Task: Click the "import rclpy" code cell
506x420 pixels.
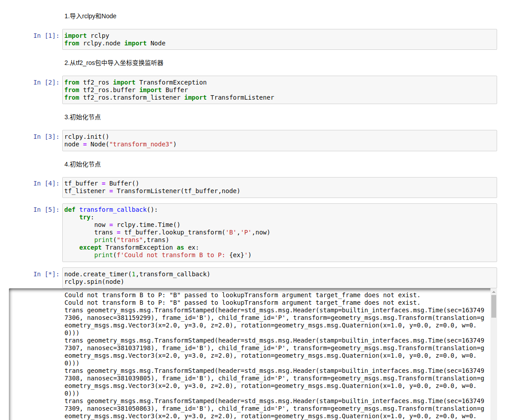Action: click(x=279, y=39)
